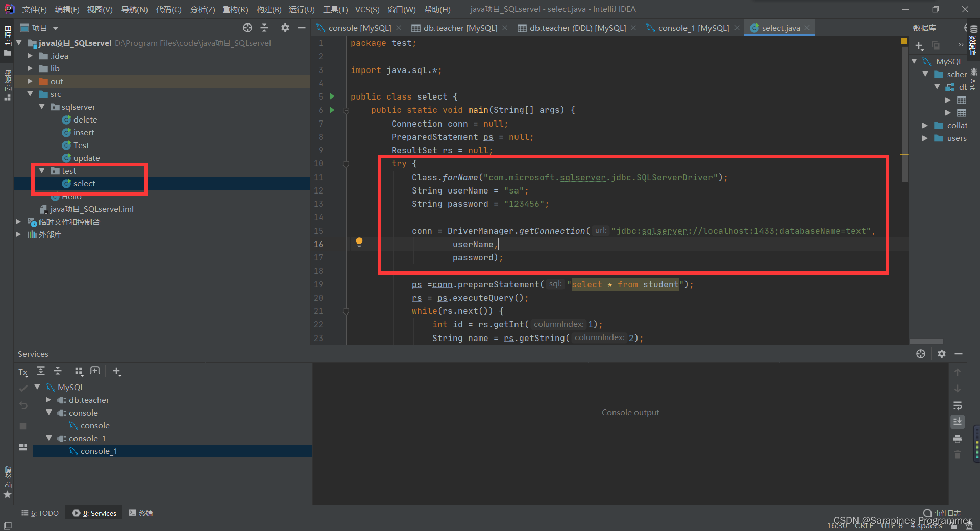980x531 pixels.
Task: Collapse the src folder
Action: click(x=30, y=94)
